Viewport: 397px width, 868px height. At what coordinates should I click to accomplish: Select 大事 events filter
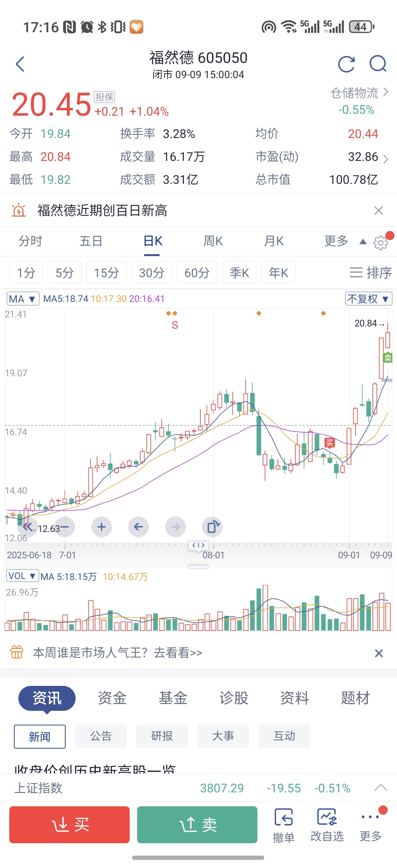[x=223, y=736]
